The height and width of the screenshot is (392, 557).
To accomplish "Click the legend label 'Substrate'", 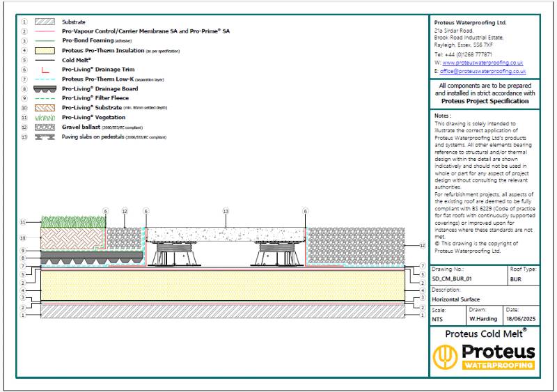I will 74,22.
